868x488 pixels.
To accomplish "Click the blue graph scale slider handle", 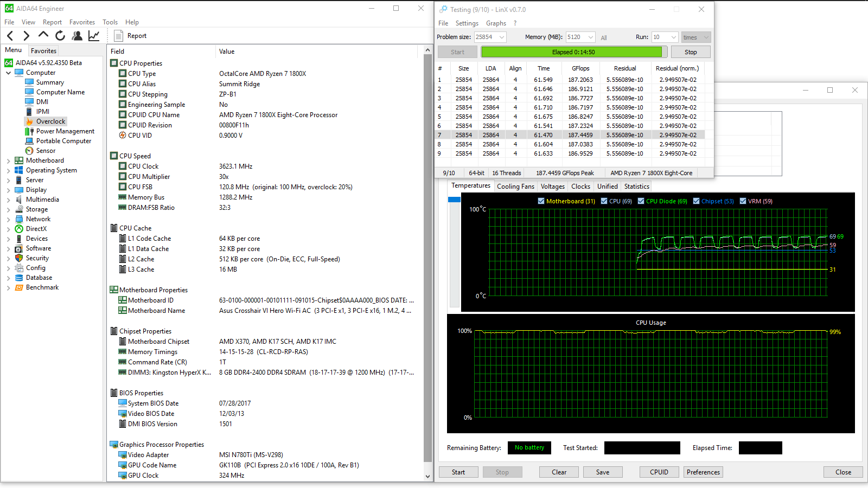I will (x=454, y=200).
